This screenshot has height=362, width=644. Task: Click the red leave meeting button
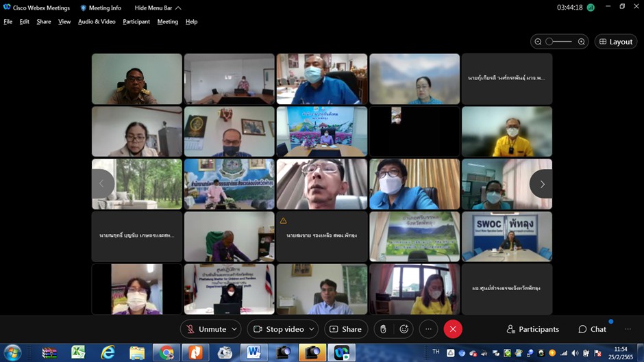(x=453, y=329)
